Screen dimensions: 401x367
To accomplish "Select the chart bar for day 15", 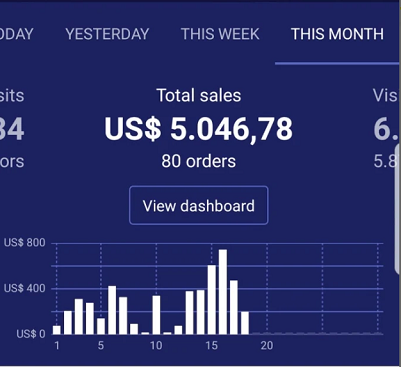I will (x=212, y=300).
